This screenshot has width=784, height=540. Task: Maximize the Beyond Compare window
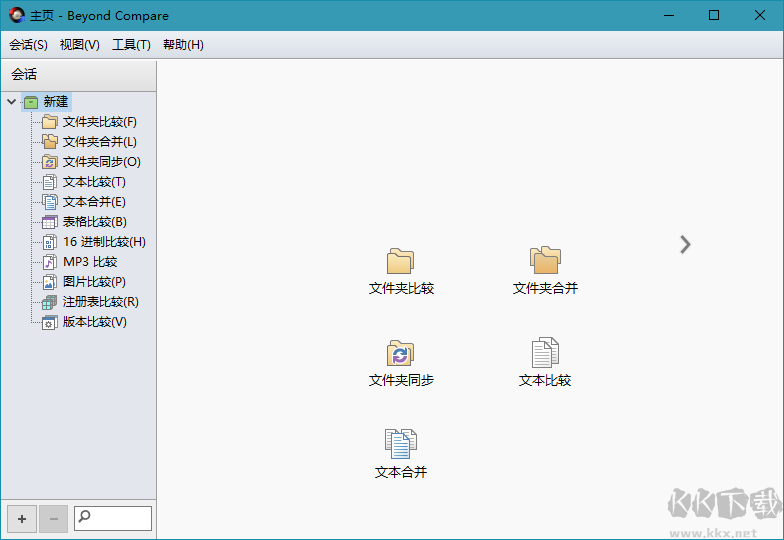tap(714, 16)
